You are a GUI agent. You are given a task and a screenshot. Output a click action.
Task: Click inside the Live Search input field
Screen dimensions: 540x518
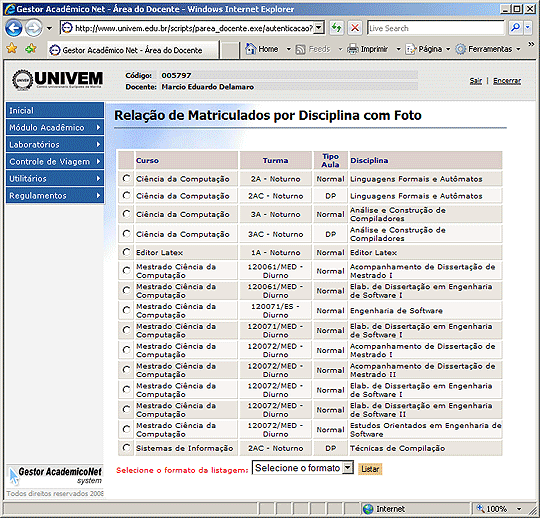point(436,28)
